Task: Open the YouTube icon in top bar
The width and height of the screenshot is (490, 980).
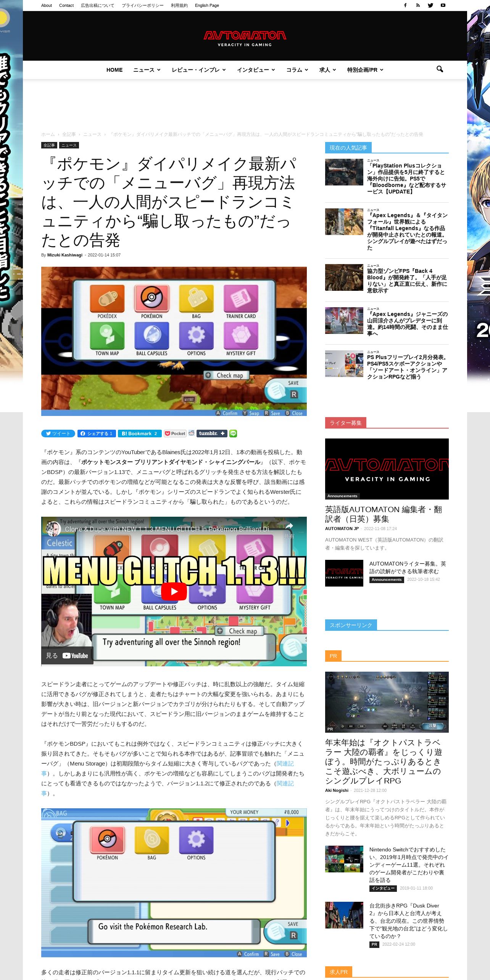Action: tap(443, 5)
